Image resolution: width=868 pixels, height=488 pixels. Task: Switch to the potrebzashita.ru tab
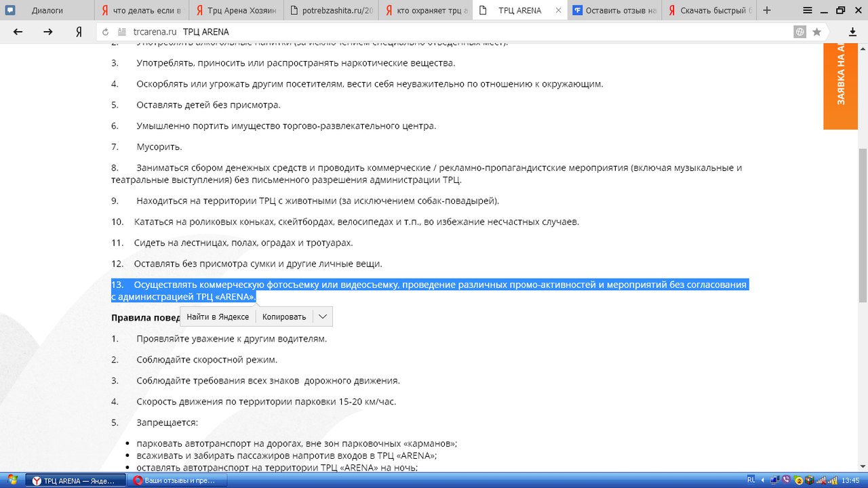click(x=330, y=10)
